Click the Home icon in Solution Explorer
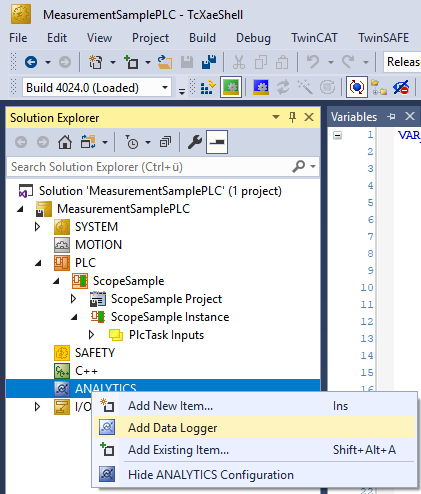421x494 pixels. [65, 143]
